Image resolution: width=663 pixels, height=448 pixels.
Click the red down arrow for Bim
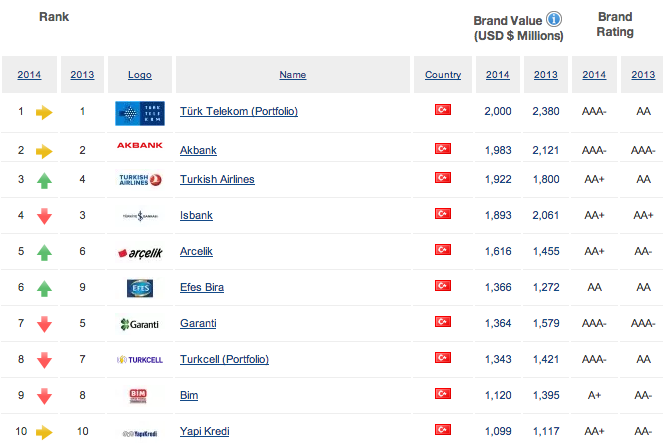click(44, 396)
